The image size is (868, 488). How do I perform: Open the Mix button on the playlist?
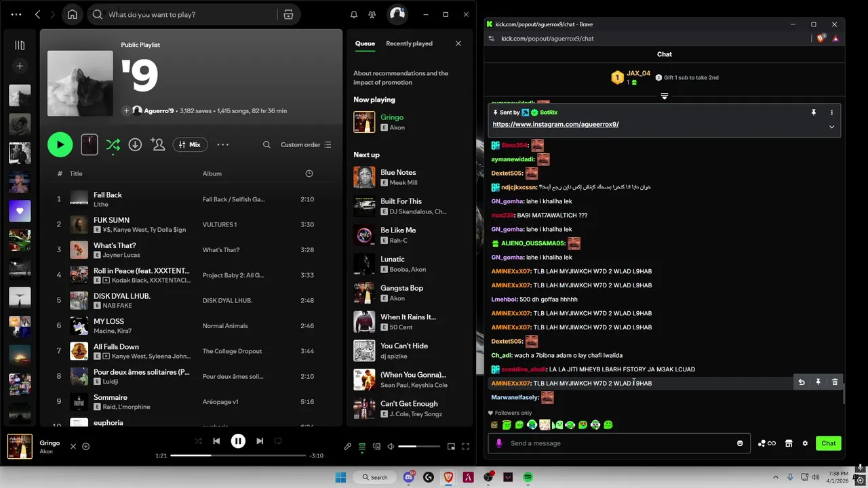click(190, 144)
